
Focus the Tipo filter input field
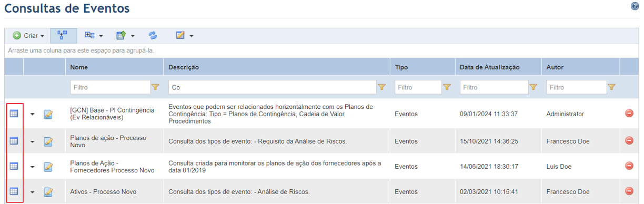coord(418,87)
